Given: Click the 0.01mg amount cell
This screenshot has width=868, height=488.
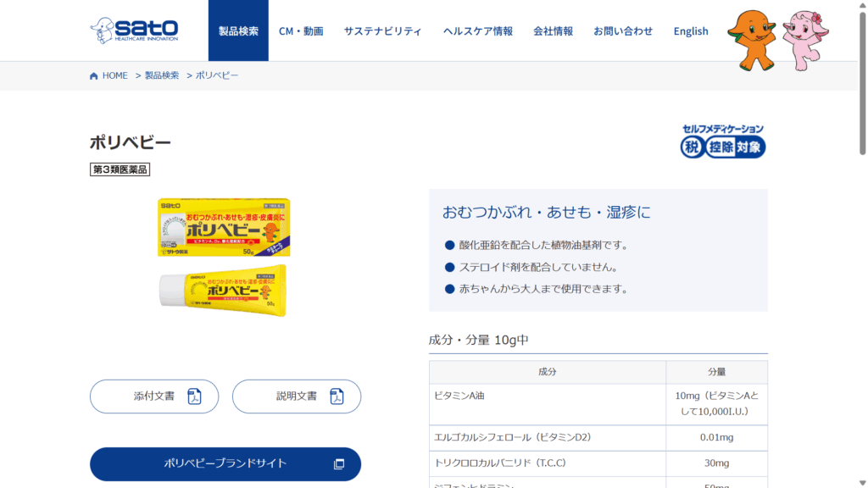Looking at the screenshot, I should (717, 438).
